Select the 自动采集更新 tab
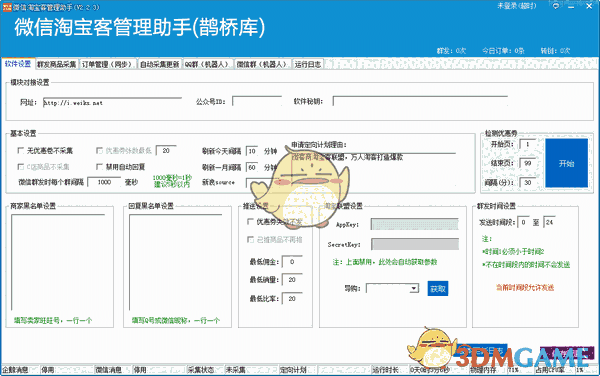Screen dimensions: 600x376 [x=160, y=64]
